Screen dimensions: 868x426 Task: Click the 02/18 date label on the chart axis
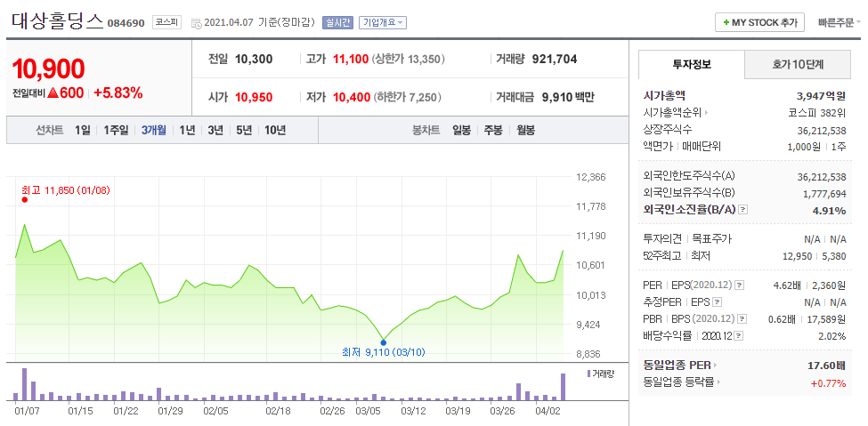278,411
